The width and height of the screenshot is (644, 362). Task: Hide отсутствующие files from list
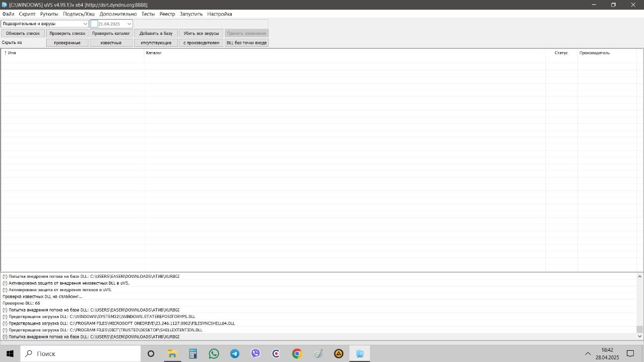tap(156, 42)
